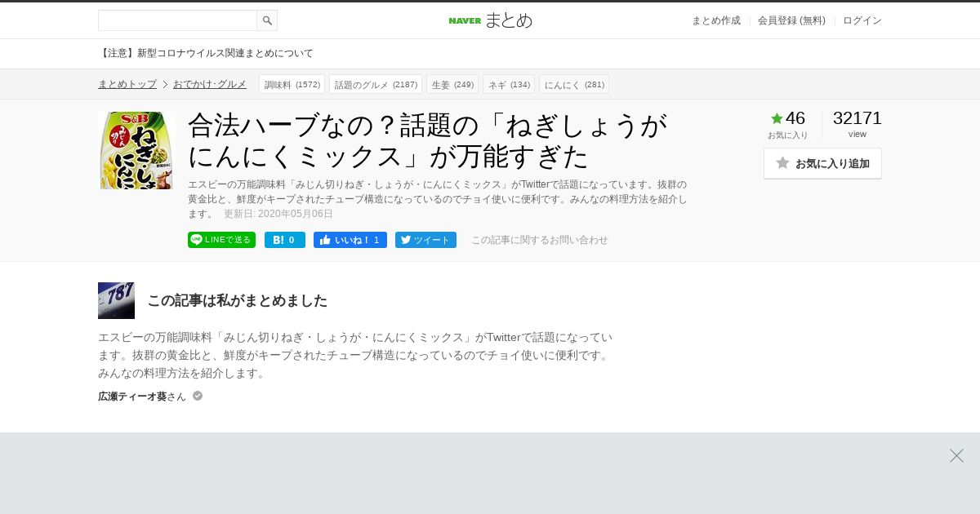Click the お気に入り追加 button
Viewport: 980px width, 514px height.
822,163
